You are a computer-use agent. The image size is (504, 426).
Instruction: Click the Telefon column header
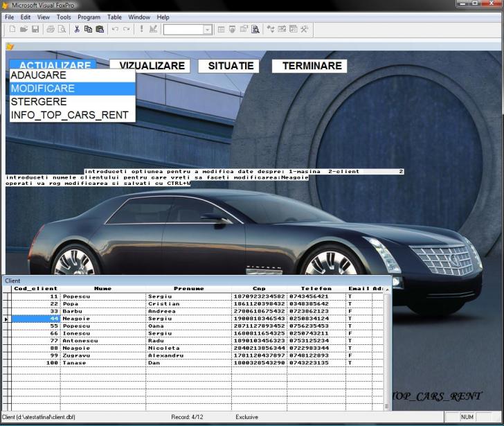pos(316,289)
